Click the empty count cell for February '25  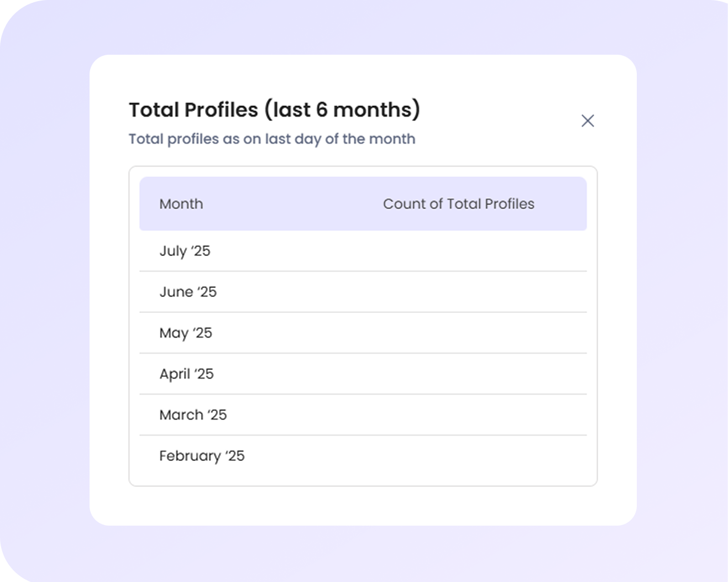tap(458, 455)
